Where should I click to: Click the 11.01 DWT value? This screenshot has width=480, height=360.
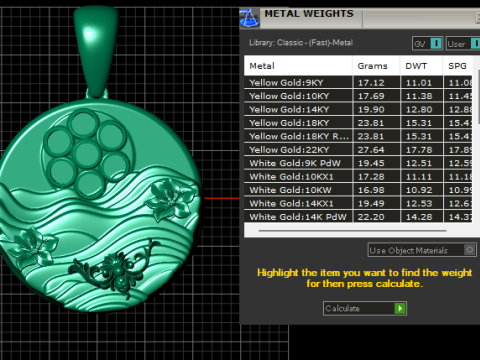[x=419, y=83]
